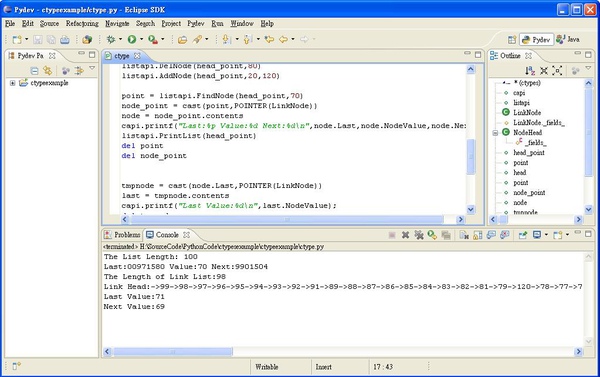Open the Window menu

coord(242,24)
